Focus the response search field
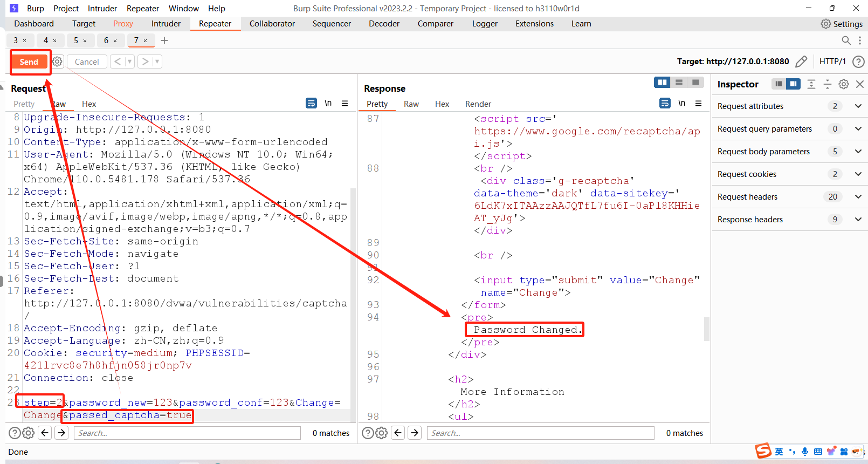 pos(541,433)
